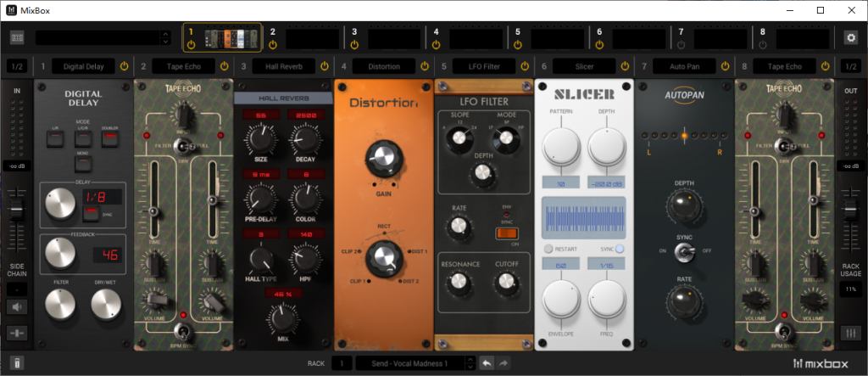Click the input section bottom meter button
Viewport: 868px width, 376px height.
coord(17,333)
